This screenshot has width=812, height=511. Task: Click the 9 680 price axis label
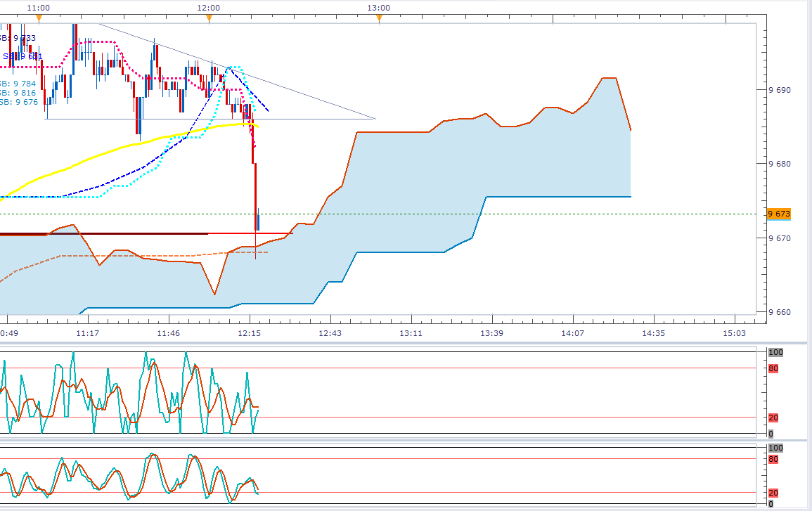(779, 164)
